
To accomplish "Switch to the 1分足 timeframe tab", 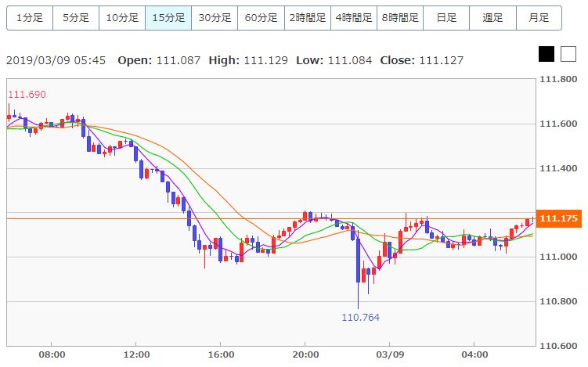I will coord(30,17).
